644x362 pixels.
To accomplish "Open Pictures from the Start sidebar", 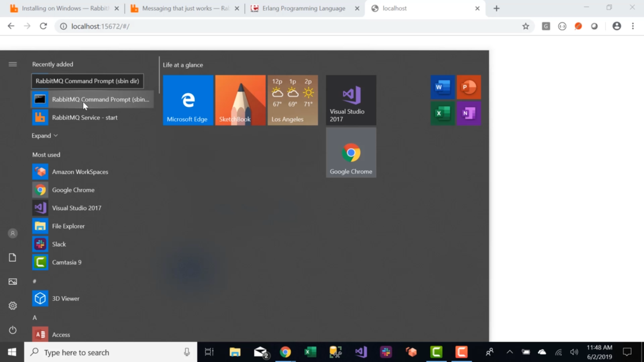I will (12, 282).
